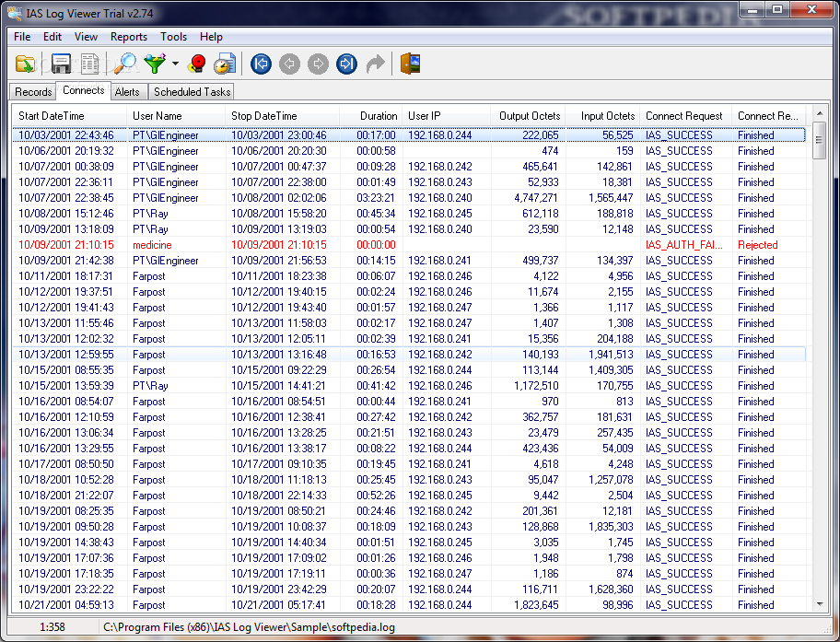The image size is (840, 642).
Task: Click the Output Octets value 1,172,510
Action: (x=536, y=386)
